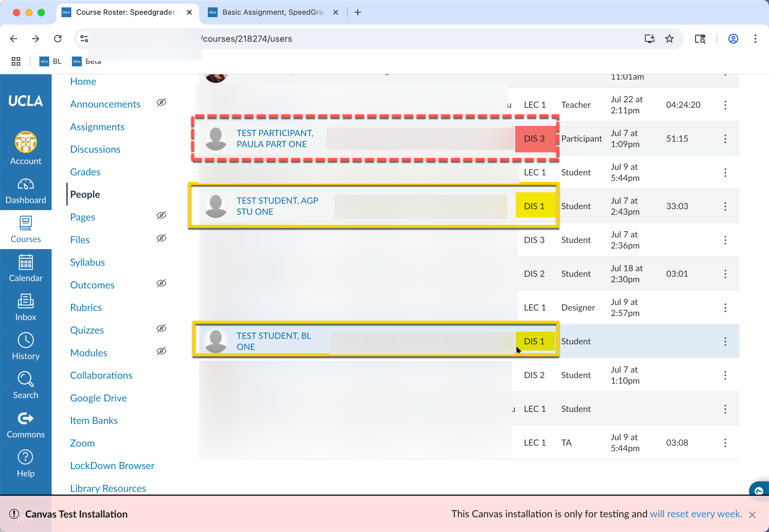
Task: Open the Dashboard from the UCLA sidebar
Action: pyautogui.click(x=26, y=190)
